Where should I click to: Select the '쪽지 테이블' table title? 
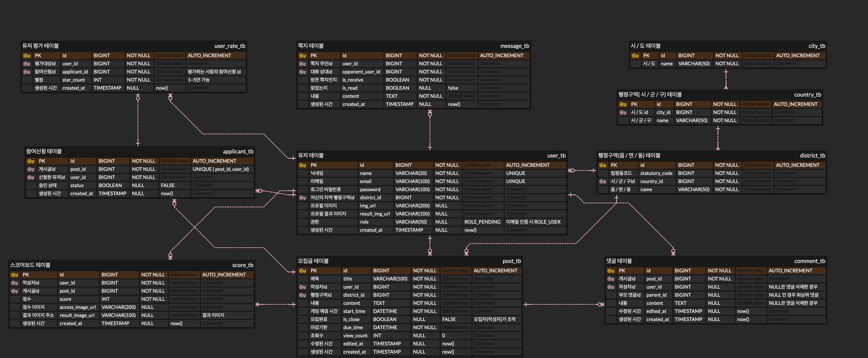click(311, 46)
